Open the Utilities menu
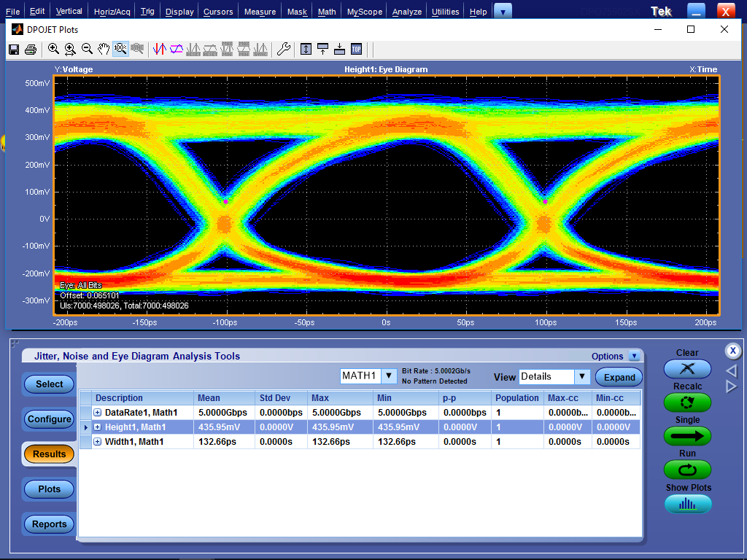This screenshot has height=560, width=747. click(x=446, y=12)
